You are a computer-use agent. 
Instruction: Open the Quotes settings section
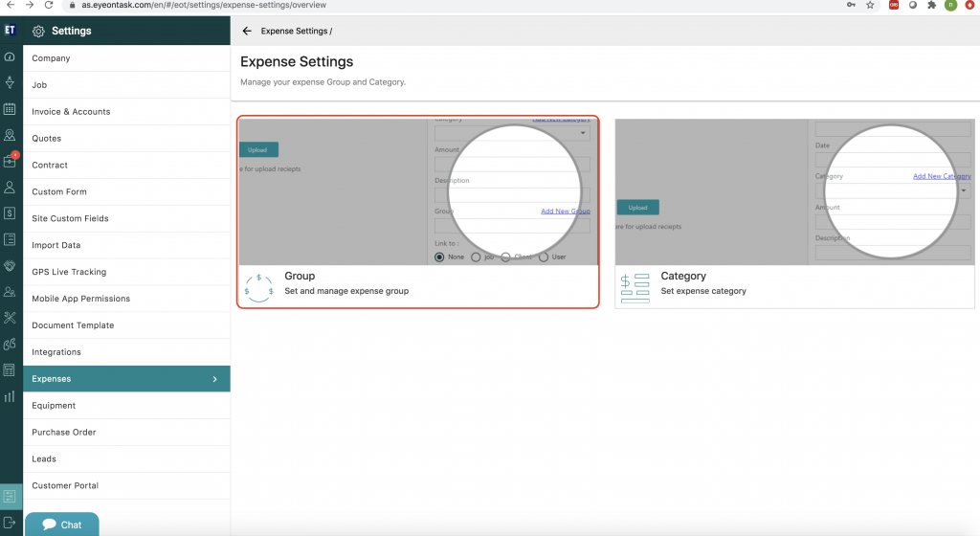coord(126,139)
